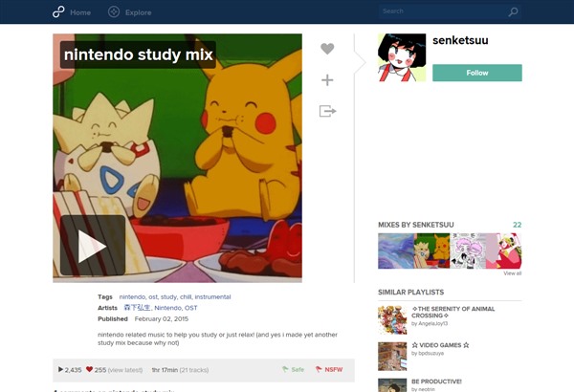Open OST artist link
Viewport: 574px width, 392px height.
tap(190, 308)
